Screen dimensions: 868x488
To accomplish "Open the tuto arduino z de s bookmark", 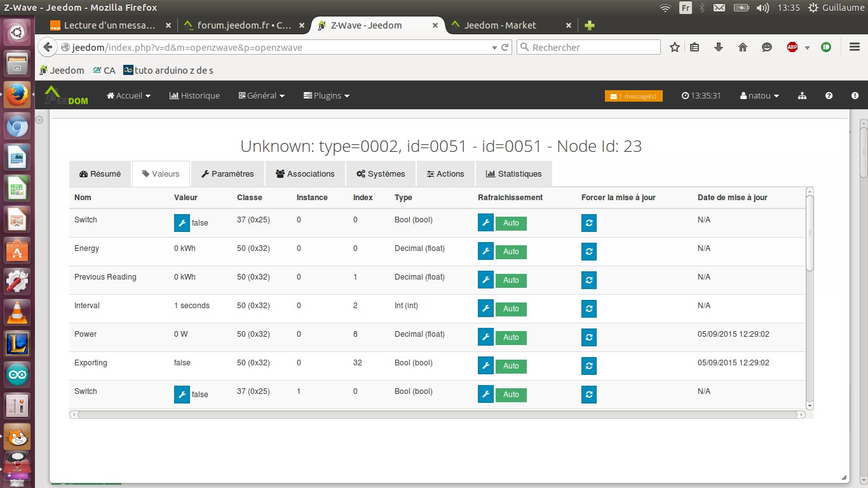I will 168,70.
